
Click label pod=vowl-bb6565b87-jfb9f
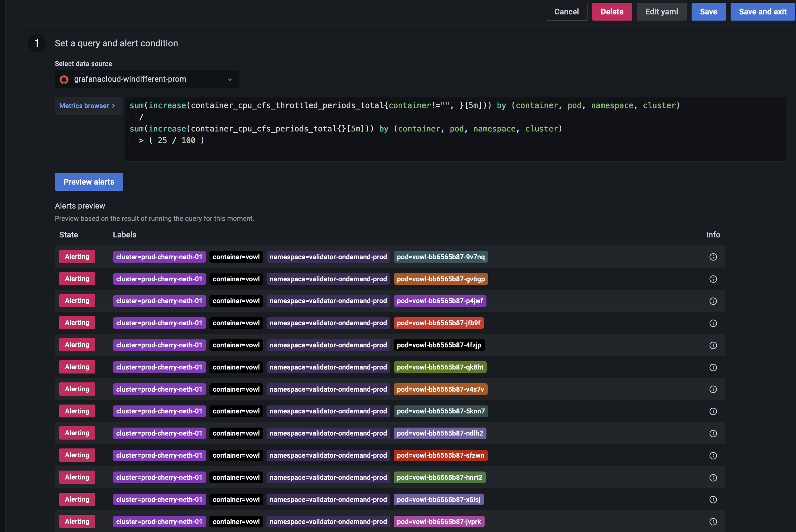point(439,323)
